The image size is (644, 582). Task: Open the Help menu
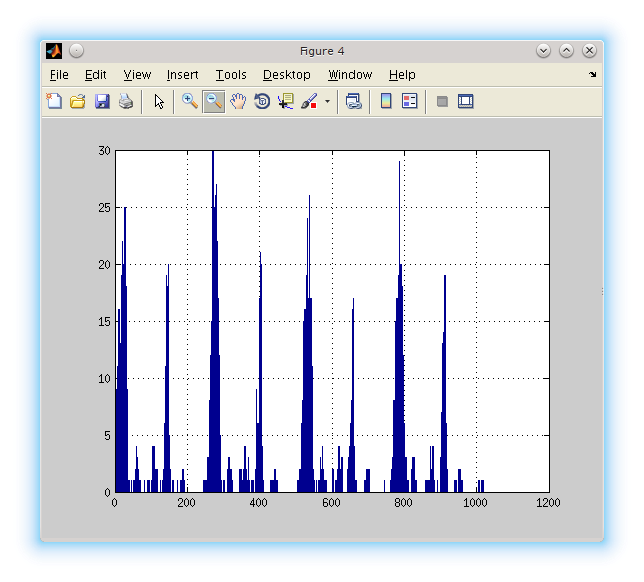click(x=402, y=75)
